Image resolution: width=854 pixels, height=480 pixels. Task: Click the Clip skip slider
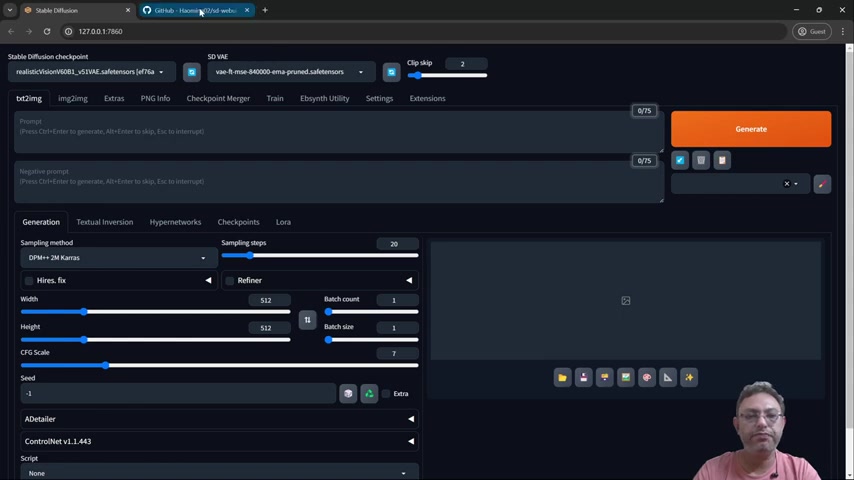[x=447, y=76]
